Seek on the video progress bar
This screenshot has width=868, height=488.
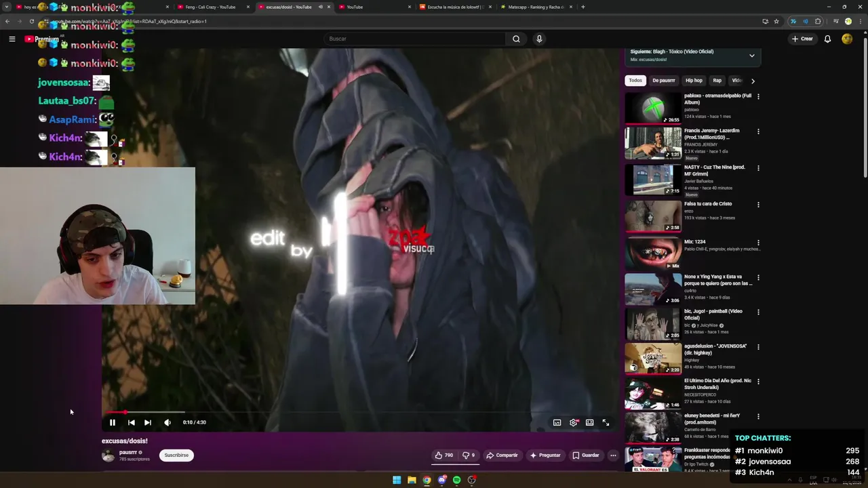[361, 412]
